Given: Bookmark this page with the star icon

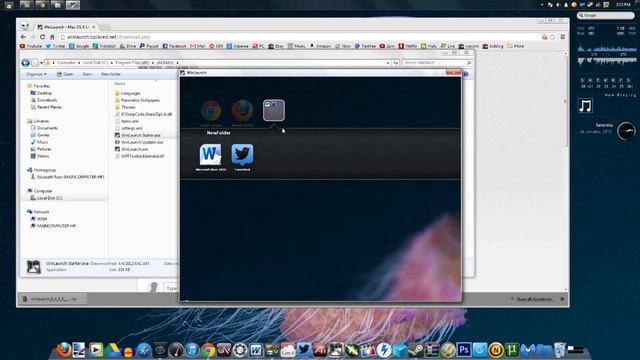Looking at the screenshot, I should pyautogui.click(x=553, y=37).
